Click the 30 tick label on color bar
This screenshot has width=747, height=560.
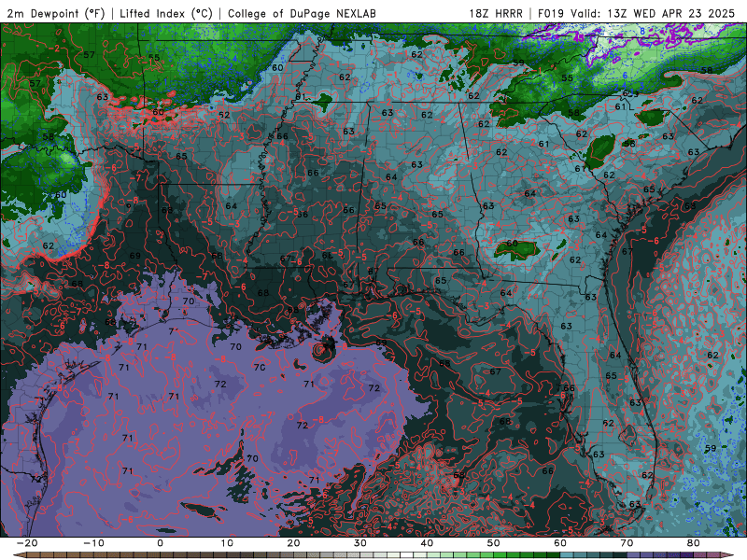click(x=360, y=543)
